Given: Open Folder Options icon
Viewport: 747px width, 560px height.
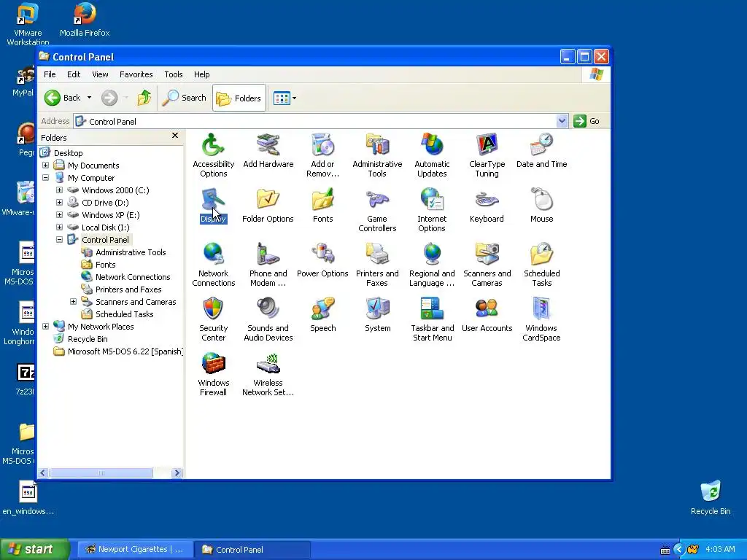Looking at the screenshot, I should [268, 205].
